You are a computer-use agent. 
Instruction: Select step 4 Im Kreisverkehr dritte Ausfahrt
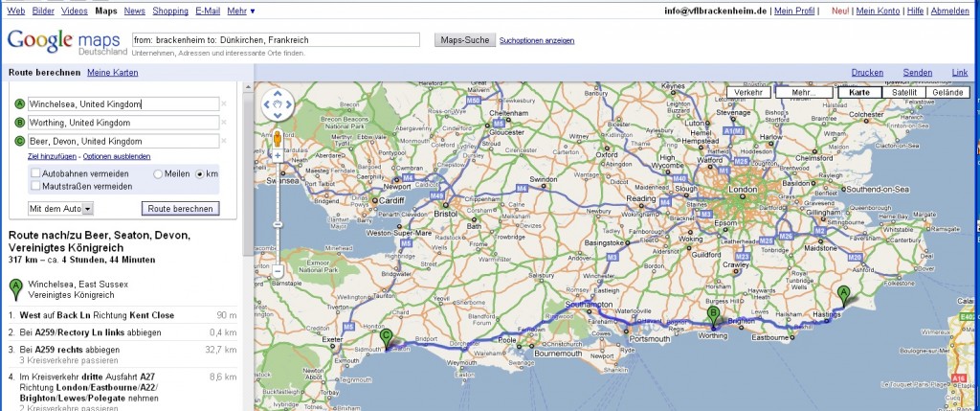pyautogui.click(x=122, y=391)
